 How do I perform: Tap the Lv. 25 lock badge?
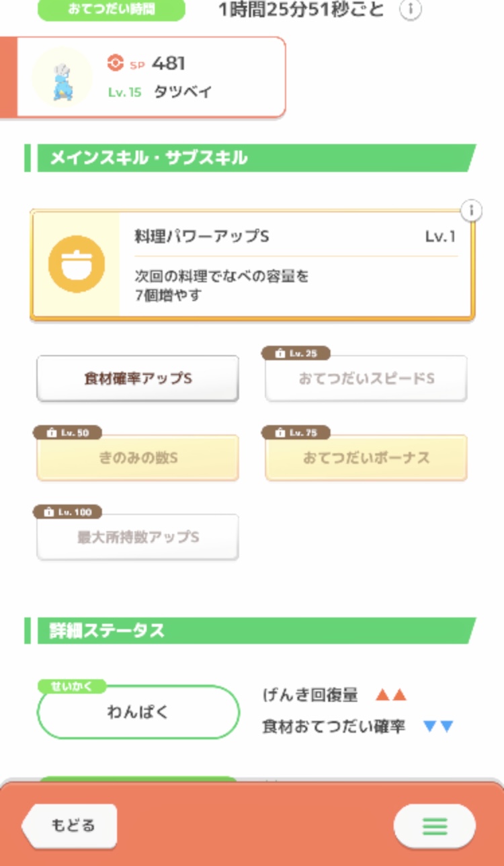click(x=296, y=354)
